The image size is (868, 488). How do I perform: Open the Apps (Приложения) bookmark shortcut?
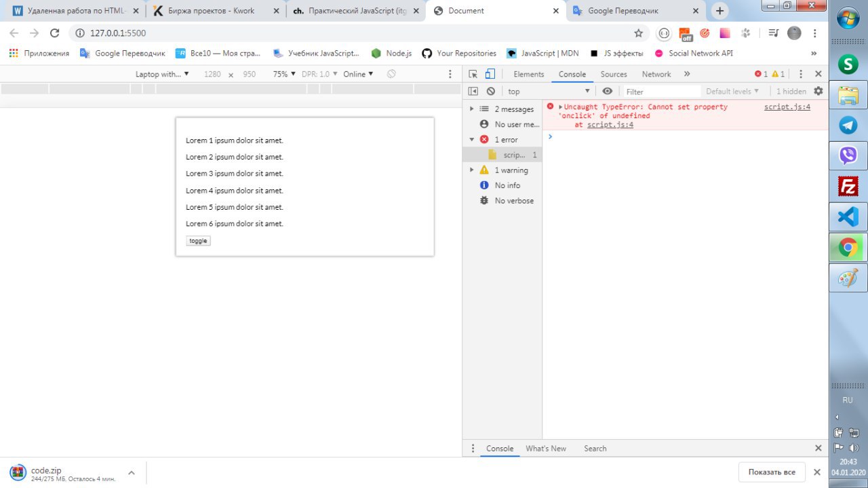click(x=39, y=53)
